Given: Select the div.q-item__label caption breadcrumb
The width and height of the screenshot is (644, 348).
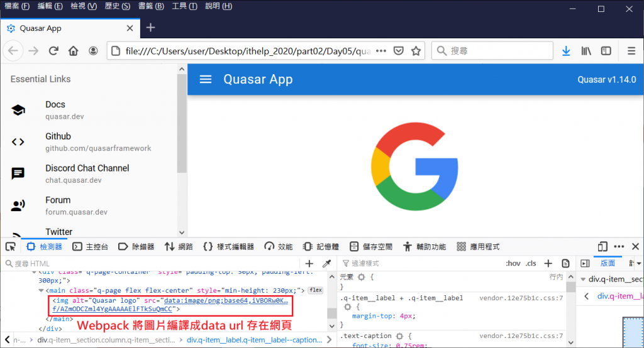Looking at the screenshot, I should [255, 340].
